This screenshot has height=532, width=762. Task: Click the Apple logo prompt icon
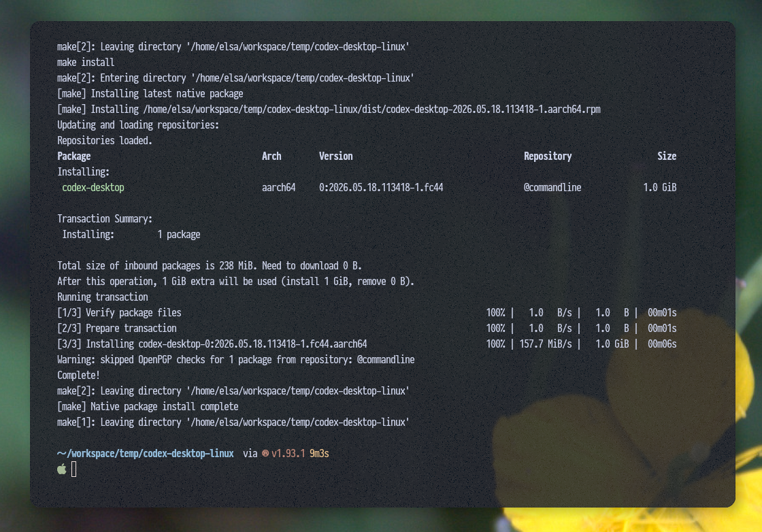point(62,469)
